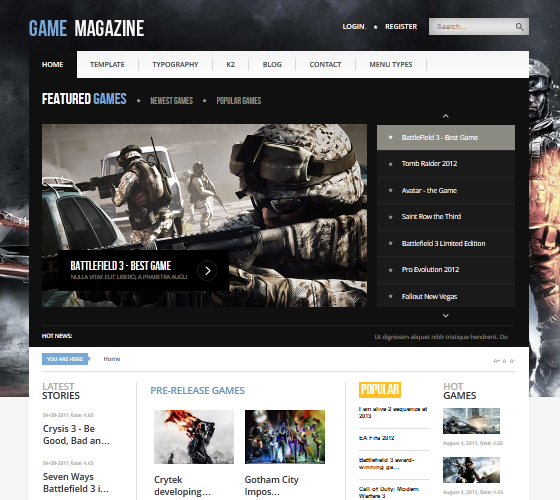Open the BLOG menu item
Screen dimensions: 560x500
point(272,65)
